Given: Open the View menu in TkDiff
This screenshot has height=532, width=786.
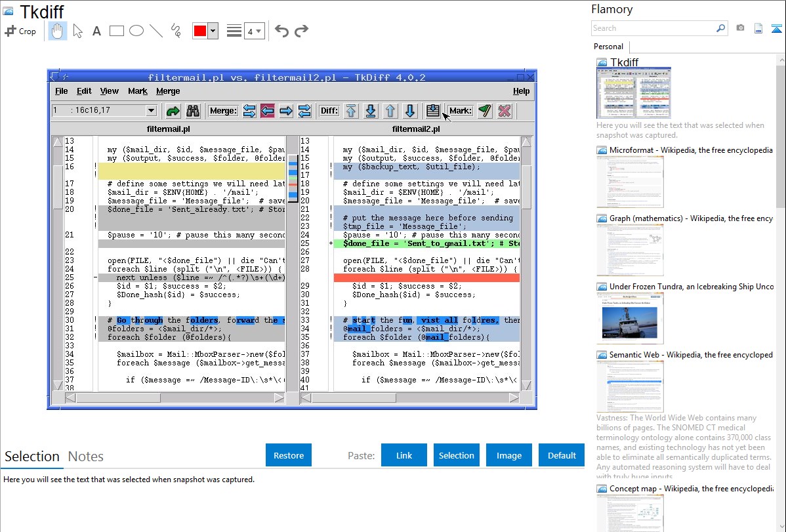Looking at the screenshot, I should pos(110,91).
